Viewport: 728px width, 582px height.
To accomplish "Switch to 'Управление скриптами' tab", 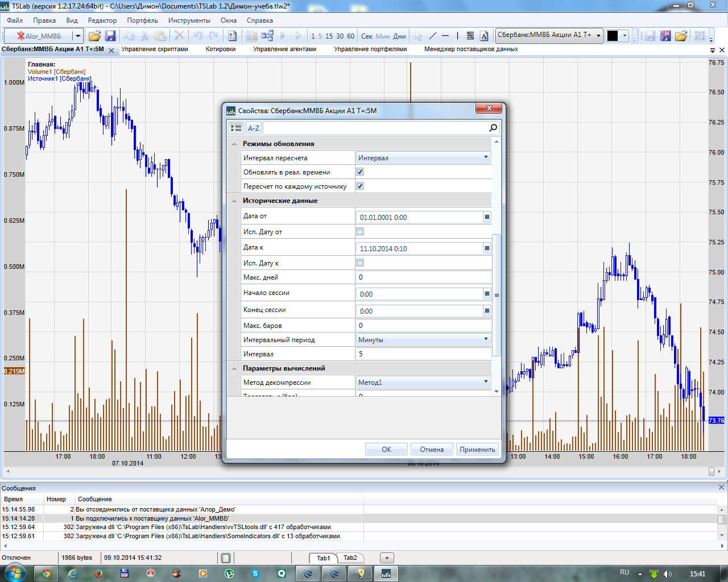I will (155, 49).
